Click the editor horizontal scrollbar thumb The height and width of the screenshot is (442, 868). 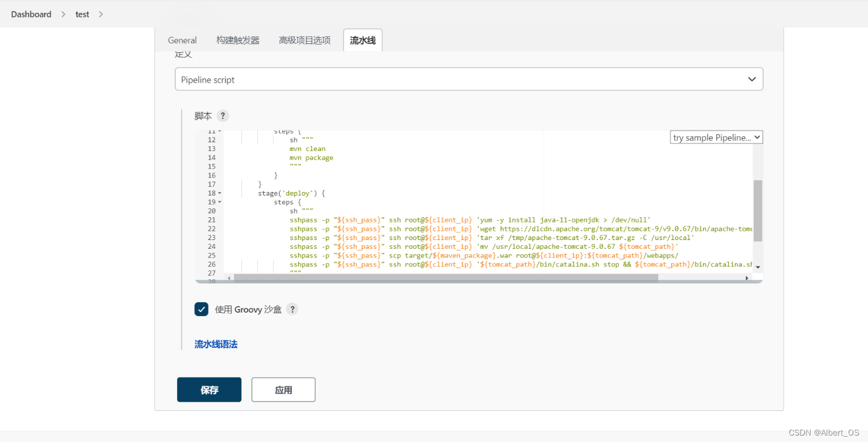[x=445, y=277]
